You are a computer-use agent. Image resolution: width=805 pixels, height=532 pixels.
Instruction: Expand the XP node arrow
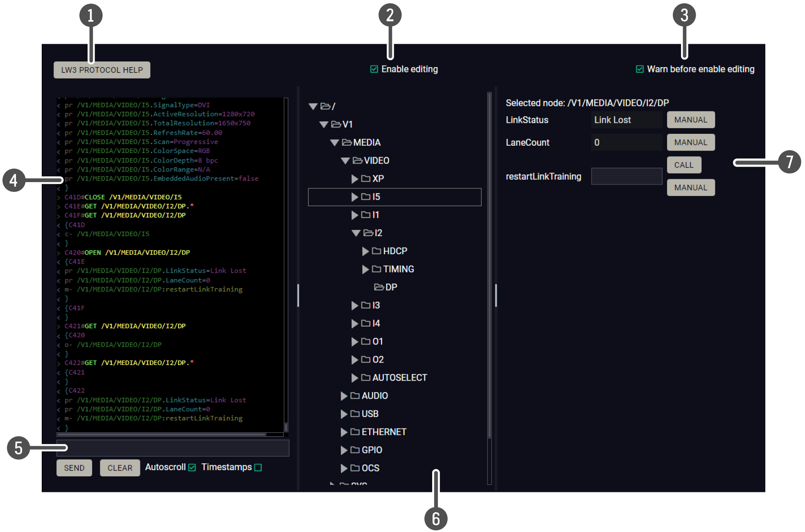[354, 179]
